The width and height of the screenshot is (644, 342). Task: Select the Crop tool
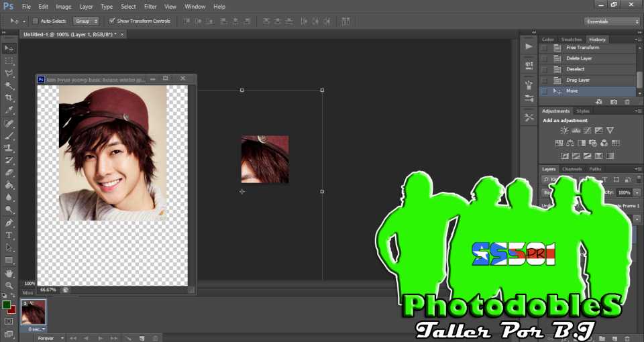(9, 98)
